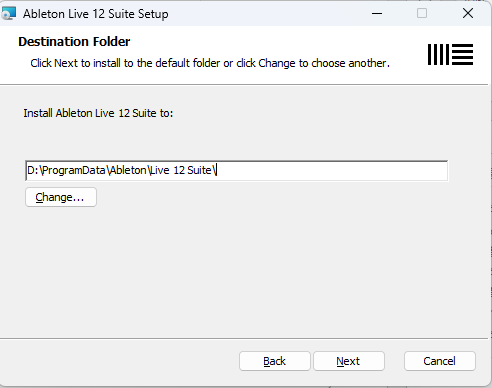Open the Change... folder browser
This screenshot has width=492, height=388.
(61, 197)
